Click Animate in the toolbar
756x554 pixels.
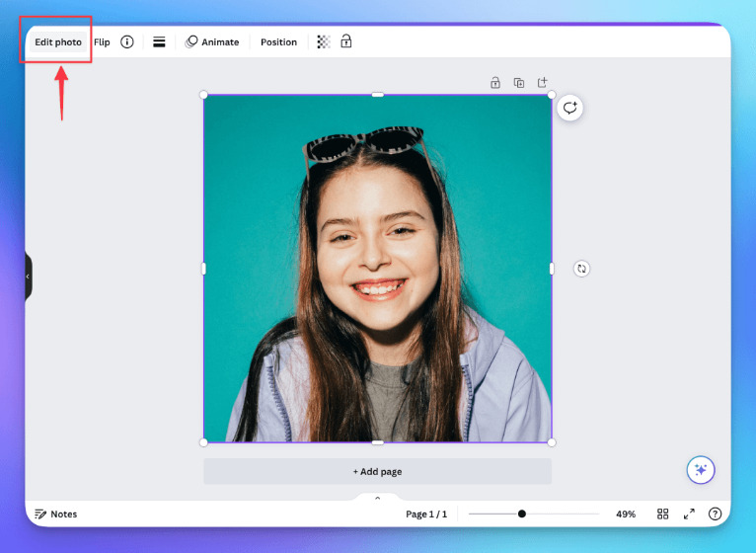tap(212, 42)
